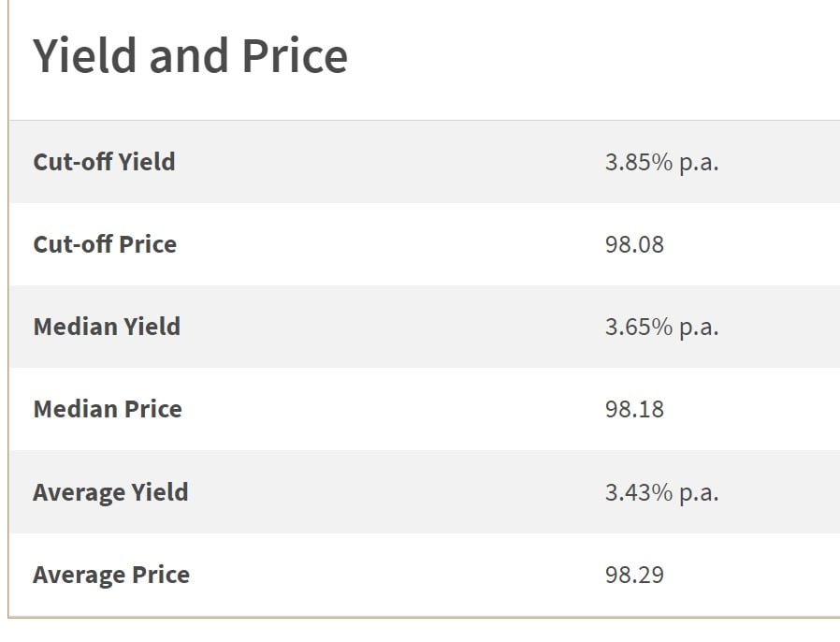
Task: Click the Yield and Price heading
Action: coord(191,56)
